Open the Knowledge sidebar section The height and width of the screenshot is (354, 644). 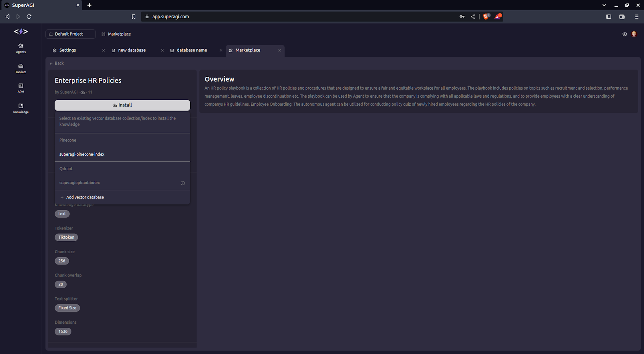pyautogui.click(x=21, y=108)
